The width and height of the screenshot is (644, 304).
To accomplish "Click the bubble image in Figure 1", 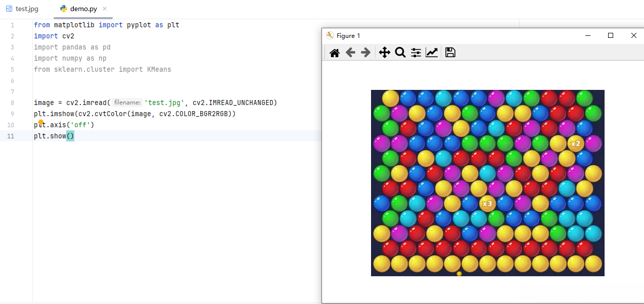I will [x=488, y=183].
